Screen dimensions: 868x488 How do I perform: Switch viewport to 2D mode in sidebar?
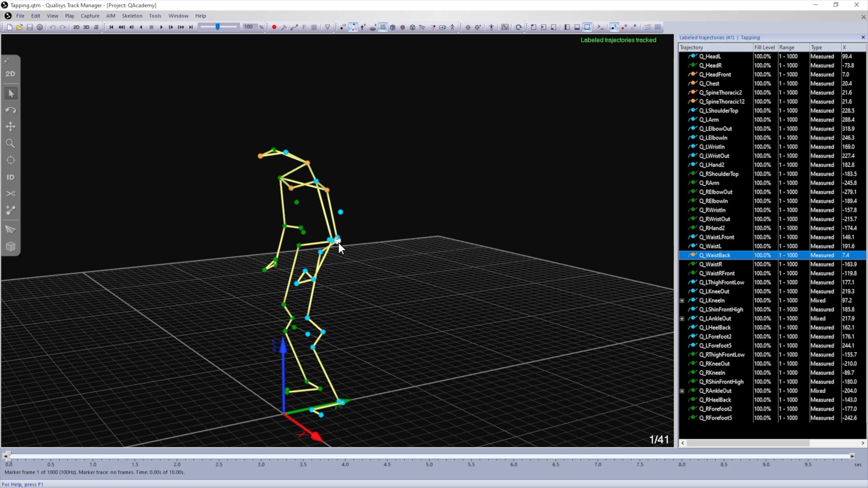10,74
